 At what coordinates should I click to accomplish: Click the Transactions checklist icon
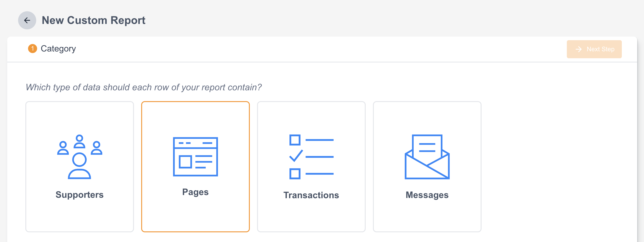[x=311, y=157]
